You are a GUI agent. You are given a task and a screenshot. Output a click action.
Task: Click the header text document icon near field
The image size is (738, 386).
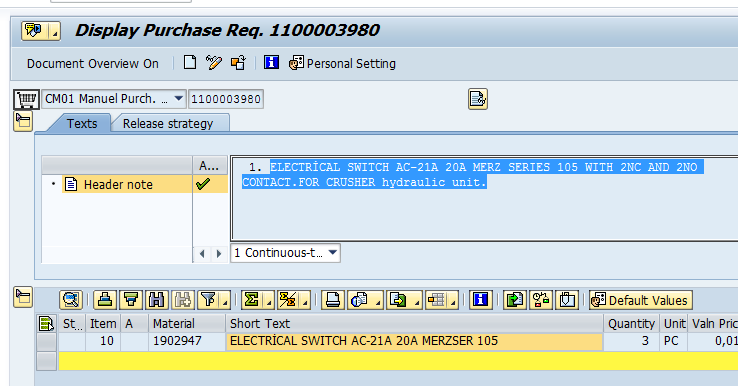(x=478, y=99)
